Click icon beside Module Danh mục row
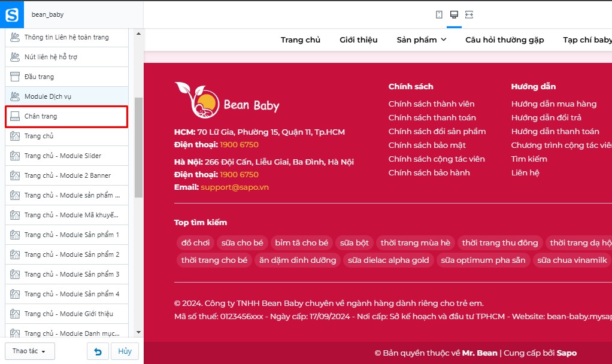The image size is (612, 364). click(15, 333)
